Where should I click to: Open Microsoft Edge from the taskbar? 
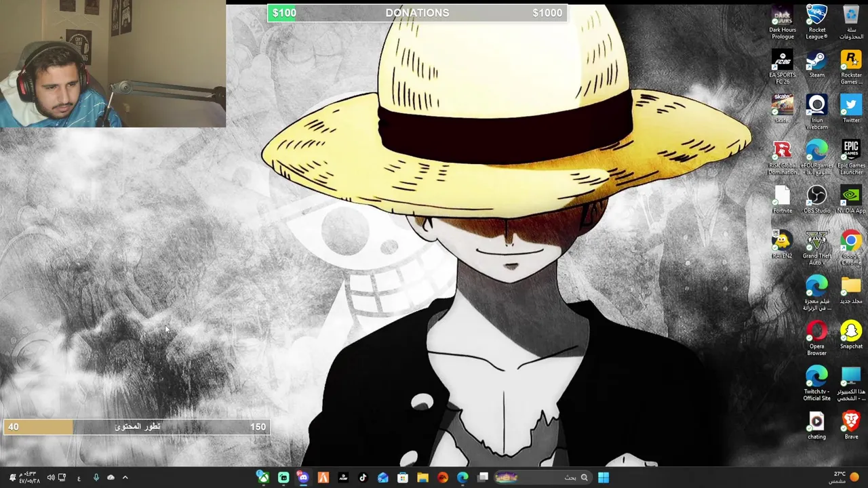(x=462, y=478)
